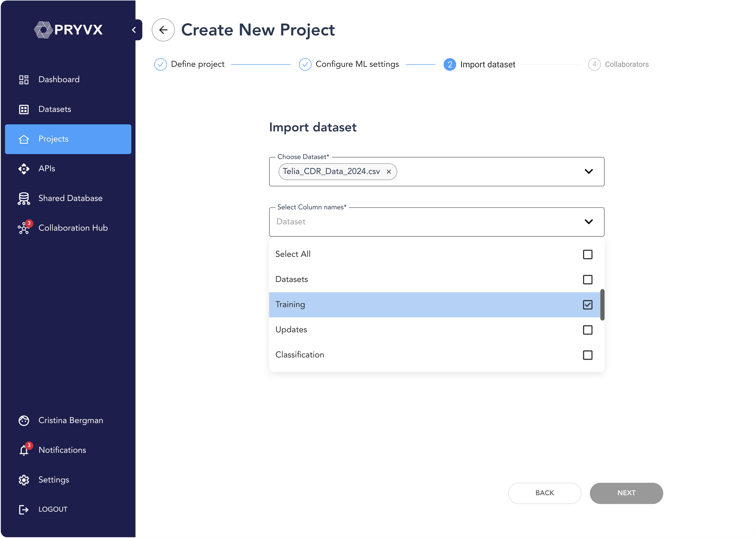Screen dimensions: 756x538
Task: Open the Shared Database icon
Action: 24,198
